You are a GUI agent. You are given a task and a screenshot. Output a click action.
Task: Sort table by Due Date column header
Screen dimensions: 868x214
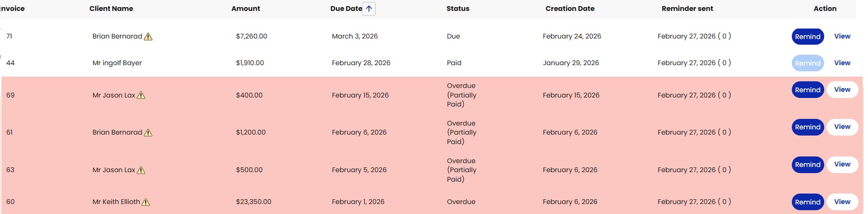pos(346,9)
